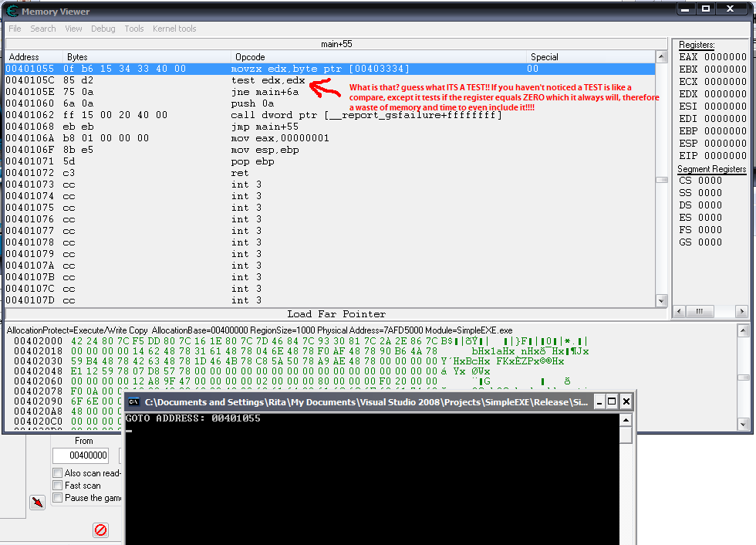Viewport: 756px width, 545px height.
Task: Open the View menu
Action: click(73, 29)
